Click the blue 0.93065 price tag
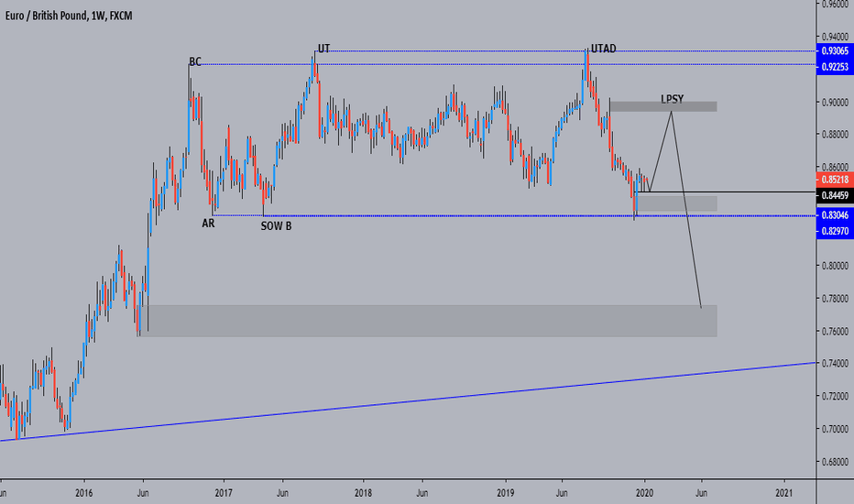854x504 pixels. (x=834, y=50)
